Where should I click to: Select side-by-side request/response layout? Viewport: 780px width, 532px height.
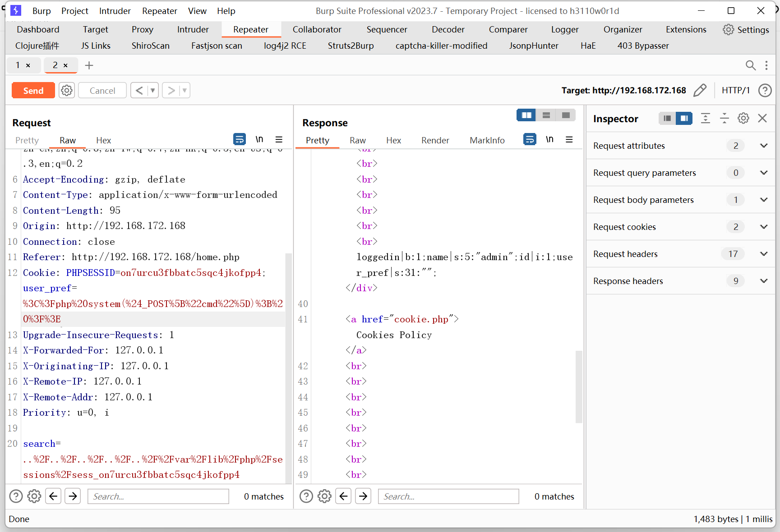pos(526,115)
